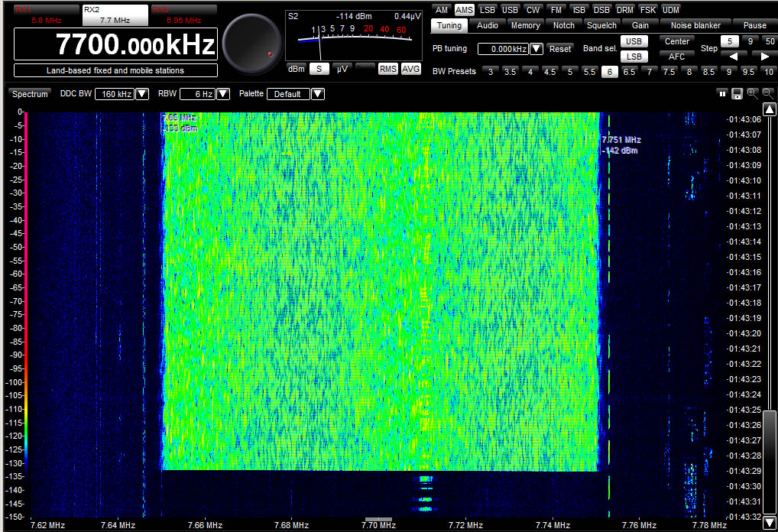The width and height of the screenshot is (778, 532).
Task: Click the tuning marker on frequency axis
Action: coord(378,519)
